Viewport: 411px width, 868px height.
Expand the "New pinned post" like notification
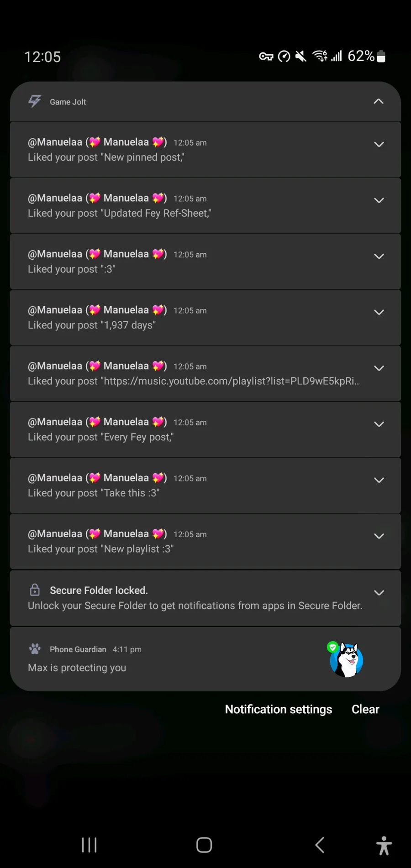click(x=379, y=145)
